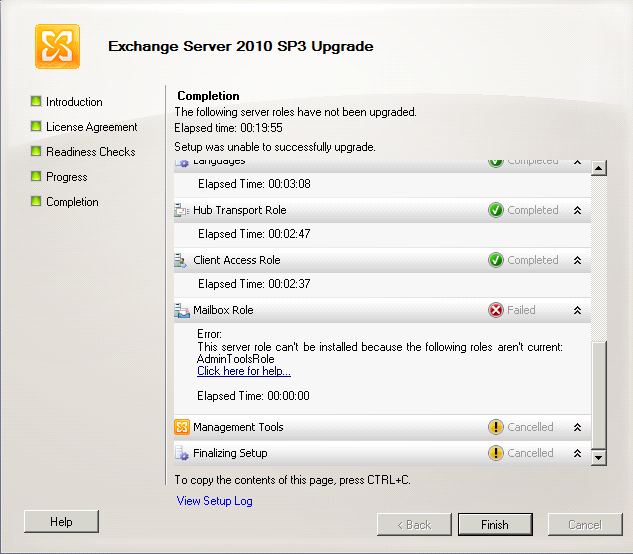Click green square beside Readiness Checks
Image resolution: width=633 pixels, height=554 pixels.
(36, 151)
